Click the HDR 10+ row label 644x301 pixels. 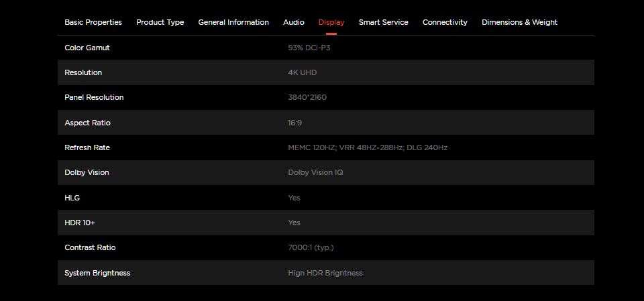pos(79,223)
